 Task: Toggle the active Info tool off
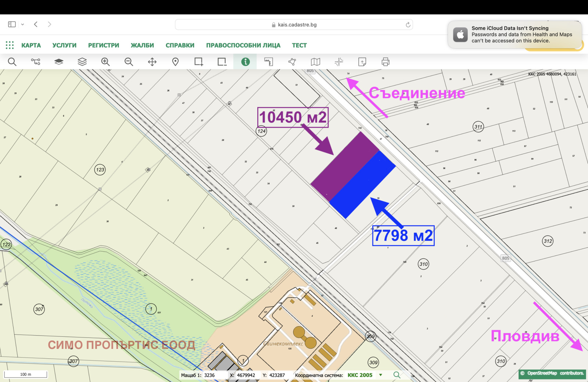[x=245, y=62]
